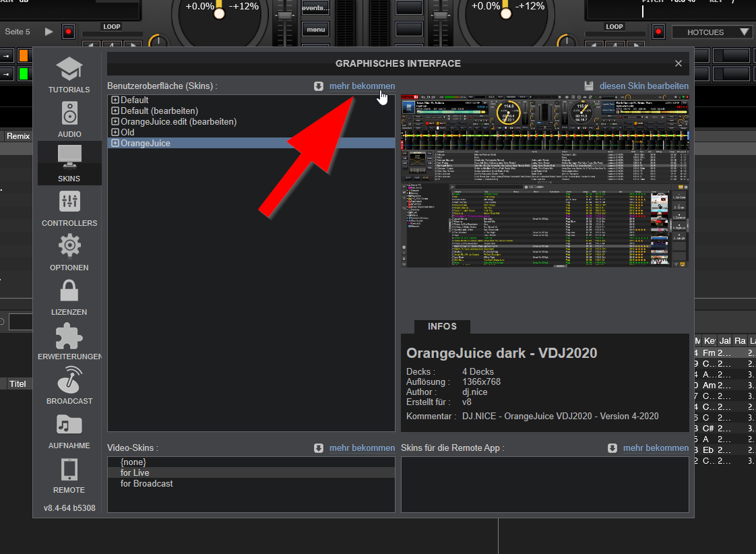Click the events button on mixer
This screenshot has width=756, height=554.
click(316, 7)
